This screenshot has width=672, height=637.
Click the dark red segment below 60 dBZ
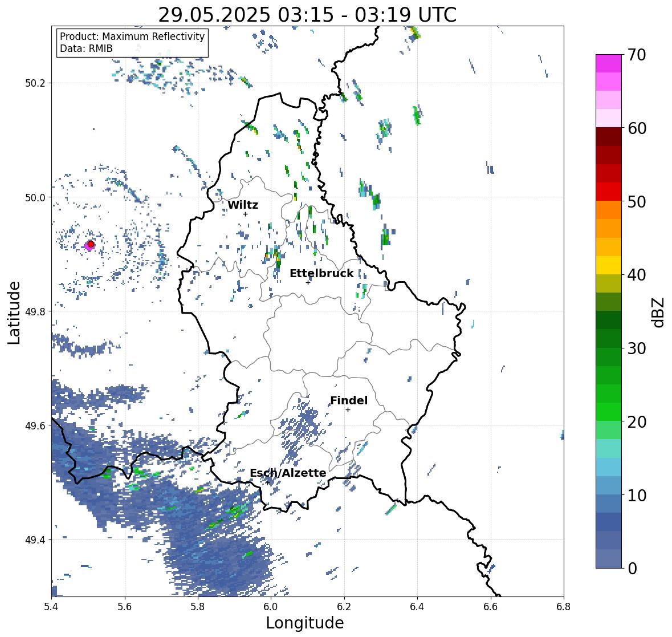[x=609, y=137]
